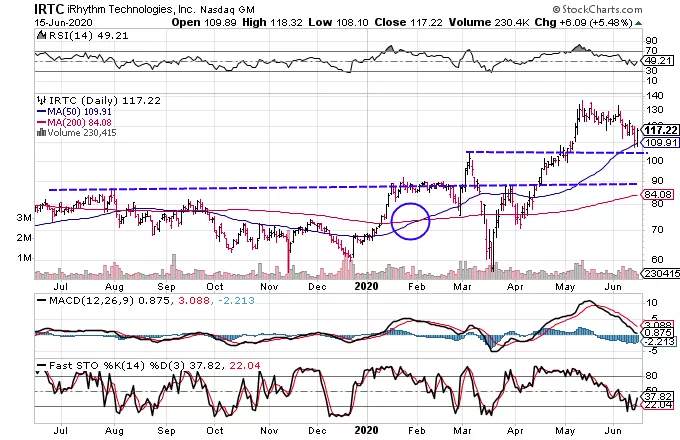The width and height of the screenshot is (680, 440).
Task: Click the 2020 label on the bottom stochastic axis
Action: click(x=366, y=430)
